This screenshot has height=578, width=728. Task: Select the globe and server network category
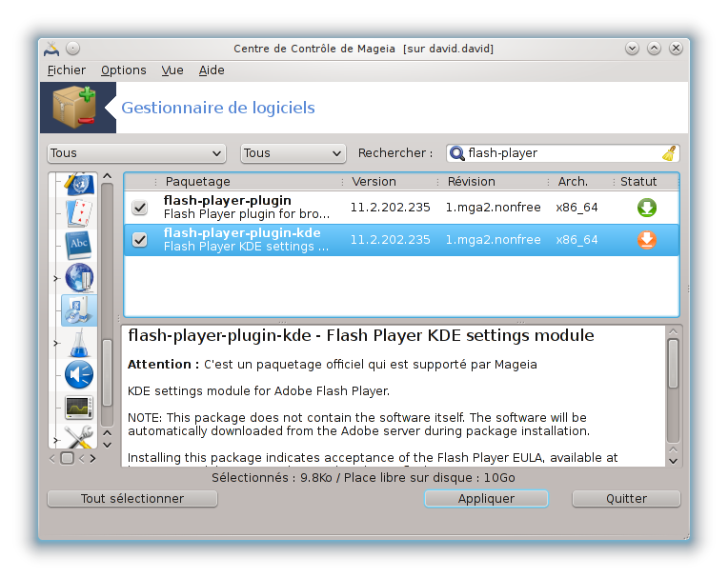79,277
